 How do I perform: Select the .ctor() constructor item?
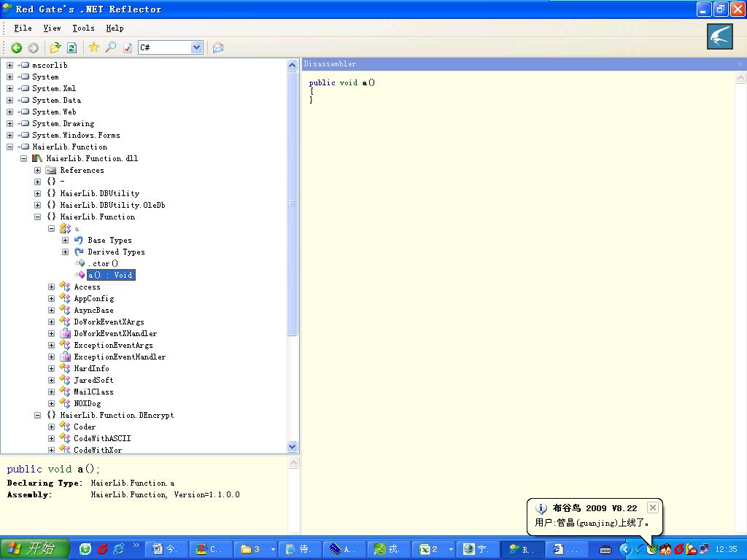(x=103, y=264)
